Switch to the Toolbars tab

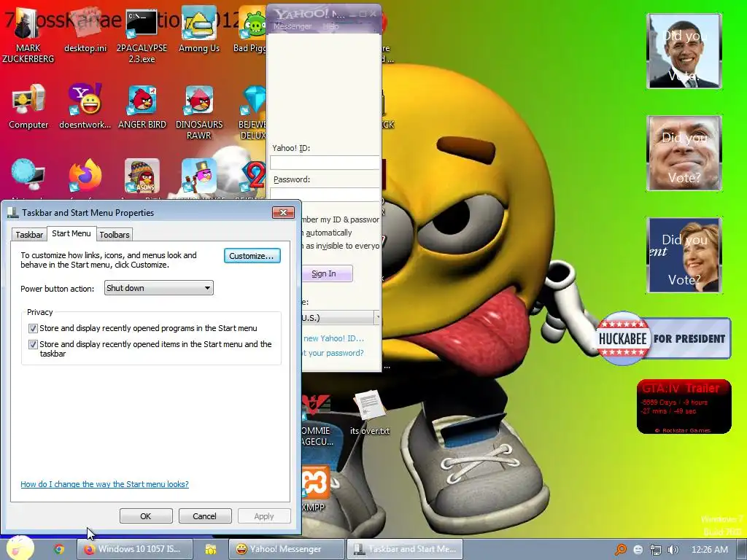tap(115, 234)
